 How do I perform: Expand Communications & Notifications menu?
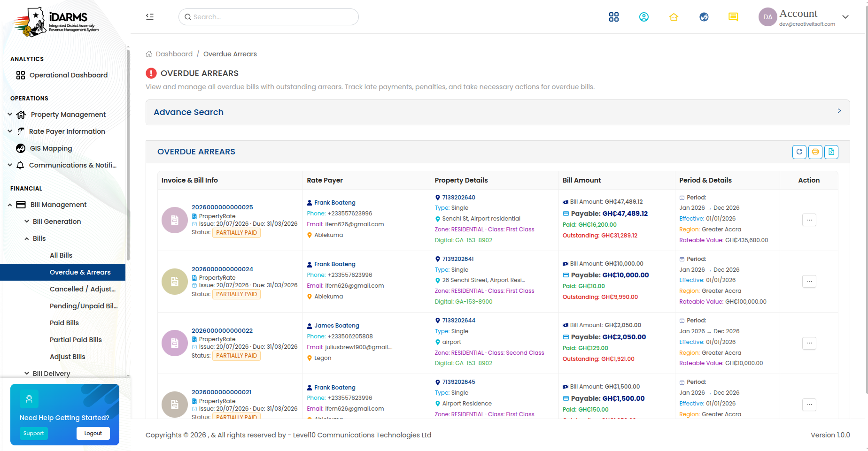(x=63, y=165)
